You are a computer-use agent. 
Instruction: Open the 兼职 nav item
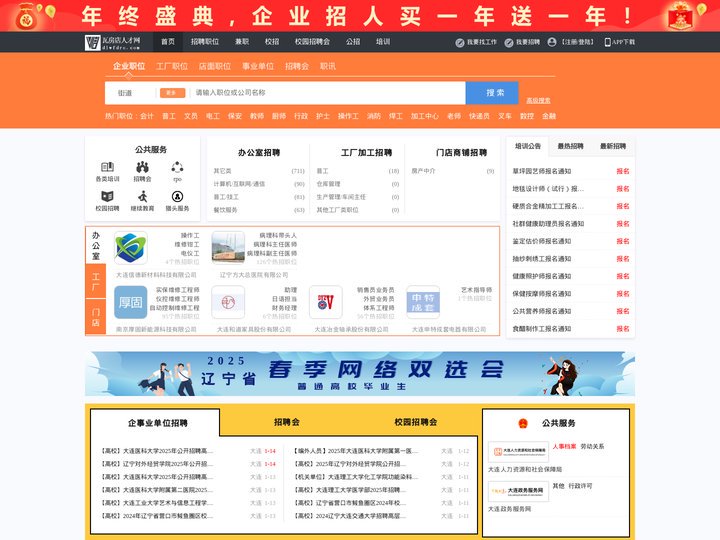(x=242, y=42)
